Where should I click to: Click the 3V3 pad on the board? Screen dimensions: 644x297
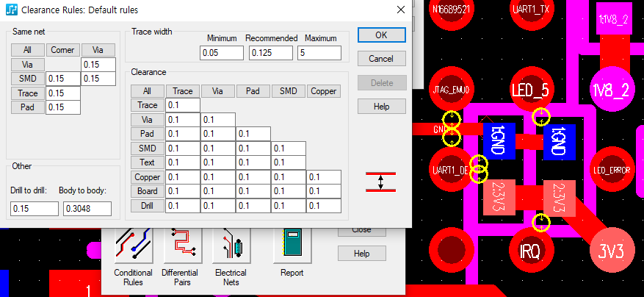[x=610, y=251]
